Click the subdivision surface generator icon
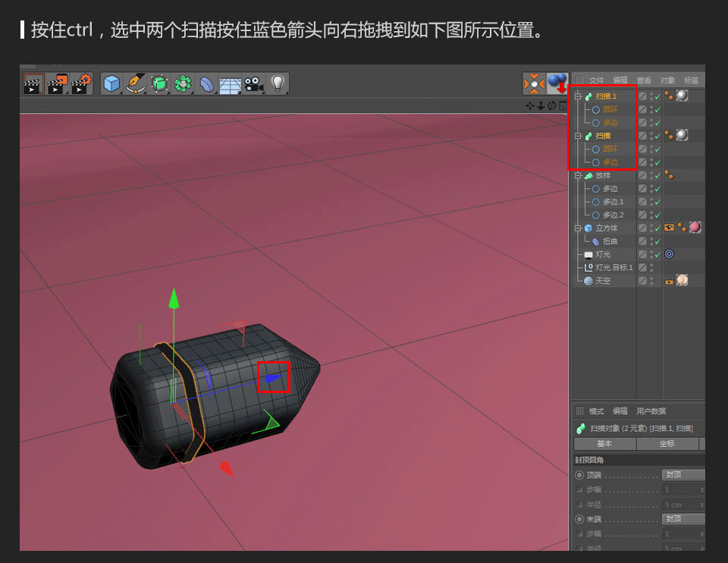Screen dimensions: 728x563 [158, 83]
